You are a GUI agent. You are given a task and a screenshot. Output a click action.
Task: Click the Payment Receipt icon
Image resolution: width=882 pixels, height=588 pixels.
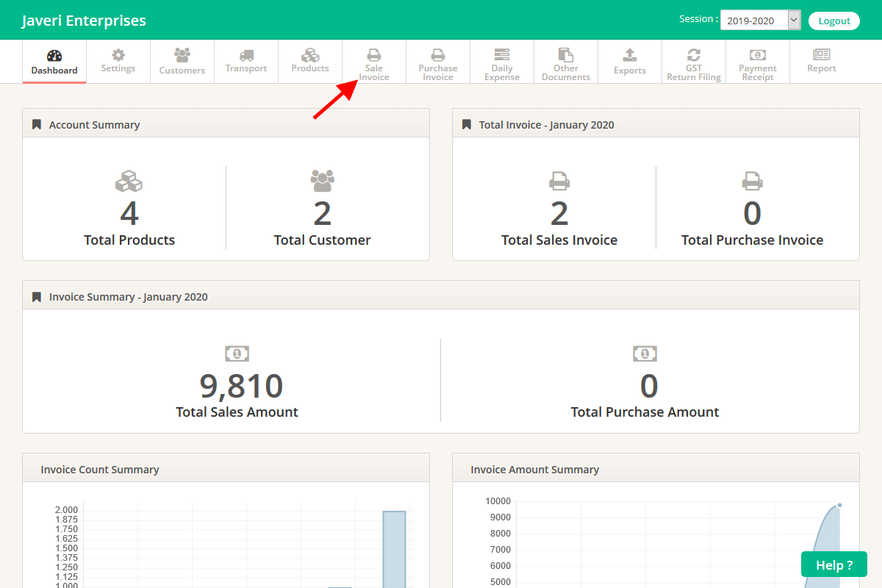[757, 62]
